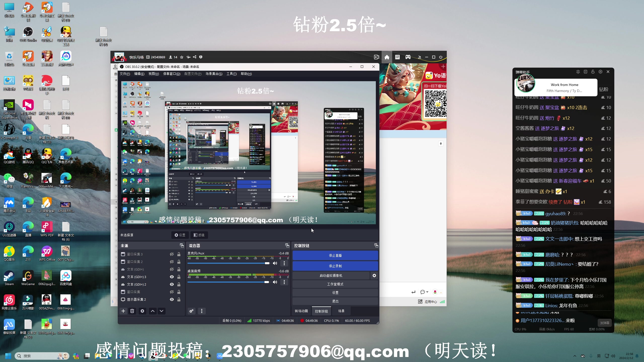Add a new source with the plus icon
This screenshot has height=362, width=644.
[123, 311]
